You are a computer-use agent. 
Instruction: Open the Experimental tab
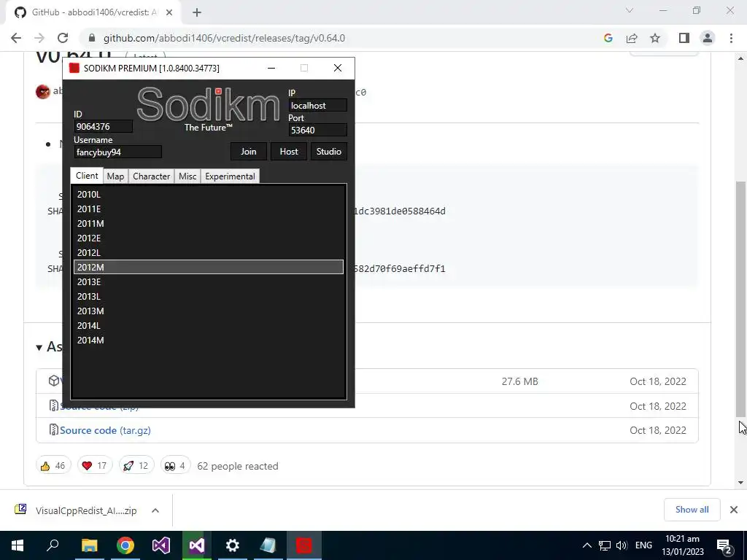coord(230,176)
